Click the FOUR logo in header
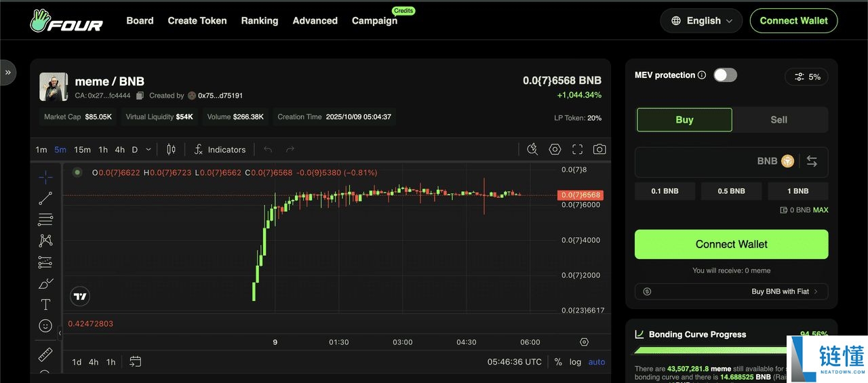 point(66,20)
